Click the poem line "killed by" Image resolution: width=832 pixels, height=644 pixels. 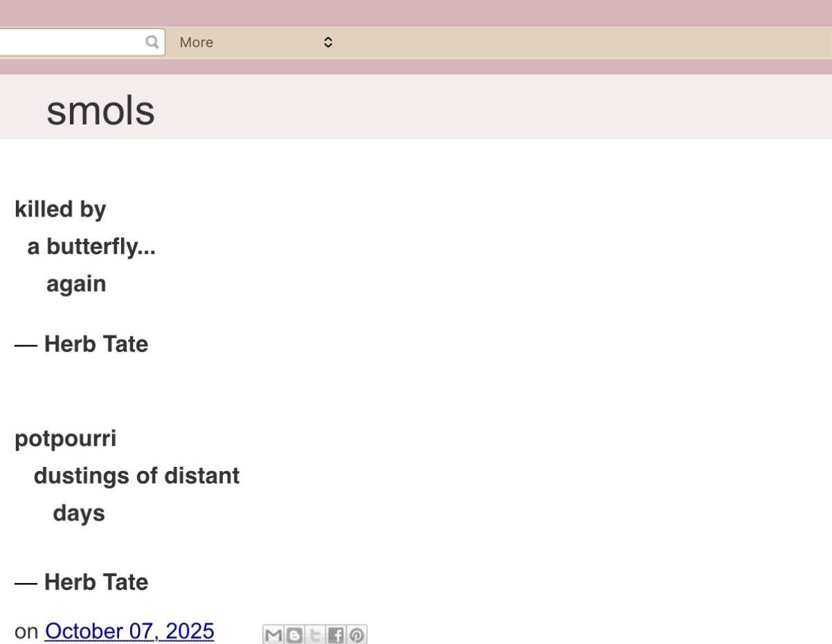[60, 210]
